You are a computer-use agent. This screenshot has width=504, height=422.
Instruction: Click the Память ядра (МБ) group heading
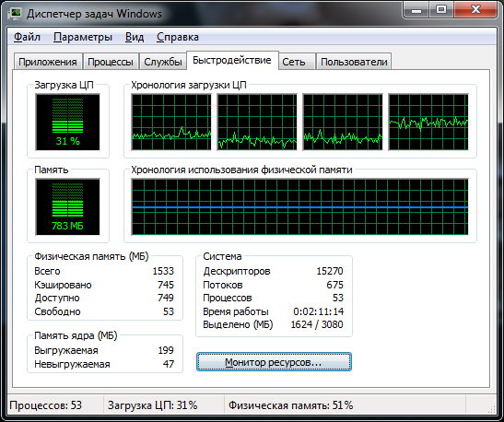coord(76,335)
